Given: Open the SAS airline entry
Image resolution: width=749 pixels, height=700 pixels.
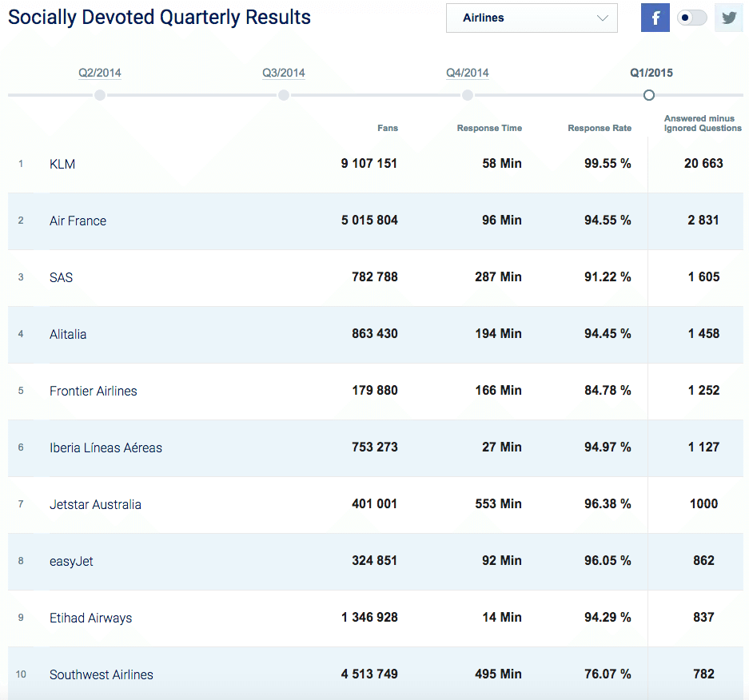Looking at the screenshot, I should (61, 277).
